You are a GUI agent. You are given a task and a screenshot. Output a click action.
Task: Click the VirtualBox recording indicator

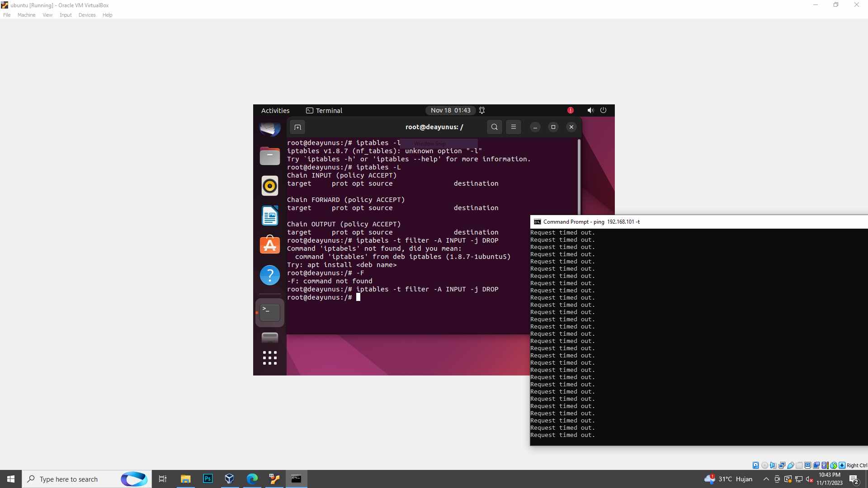(816, 465)
